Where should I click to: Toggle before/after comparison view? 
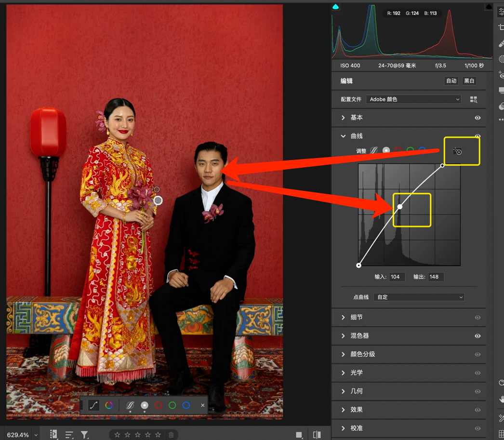point(317,435)
